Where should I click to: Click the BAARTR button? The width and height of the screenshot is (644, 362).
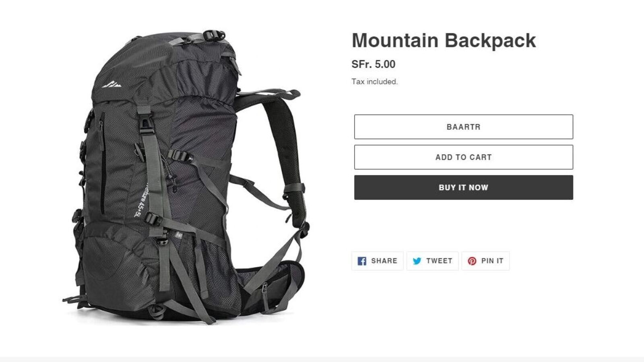pos(463,127)
